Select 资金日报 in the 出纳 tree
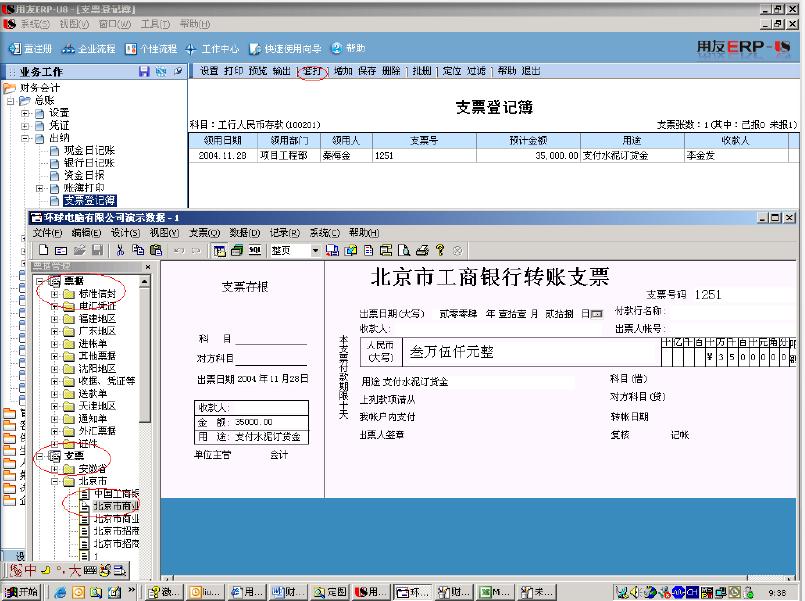This screenshot has width=805, height=601. pos(84,176)
